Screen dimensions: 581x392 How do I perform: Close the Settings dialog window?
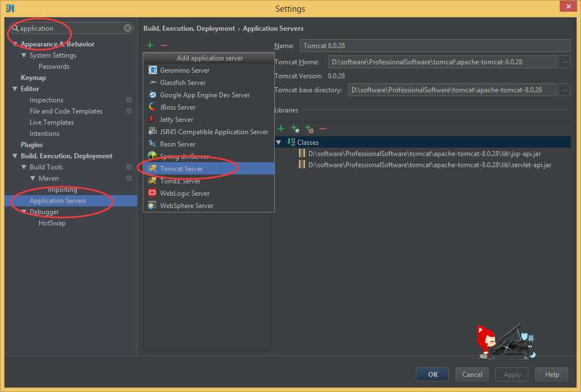pos(568,6)
